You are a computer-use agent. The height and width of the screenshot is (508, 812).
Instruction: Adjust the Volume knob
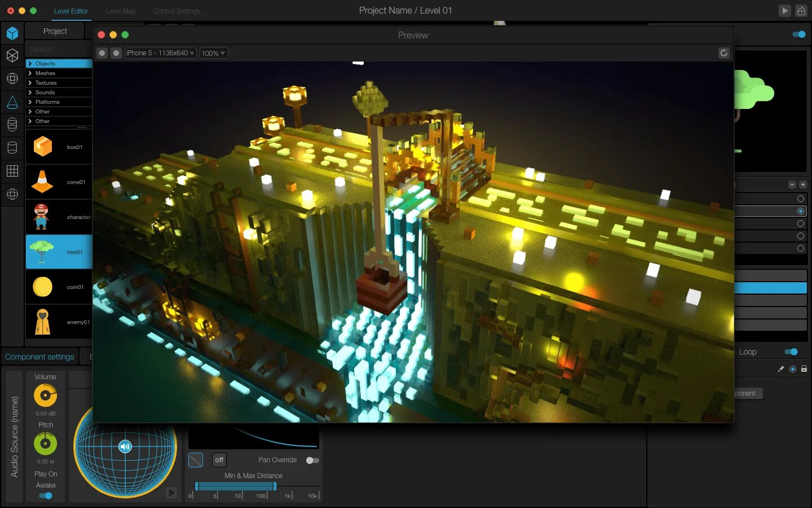(45, 396)
